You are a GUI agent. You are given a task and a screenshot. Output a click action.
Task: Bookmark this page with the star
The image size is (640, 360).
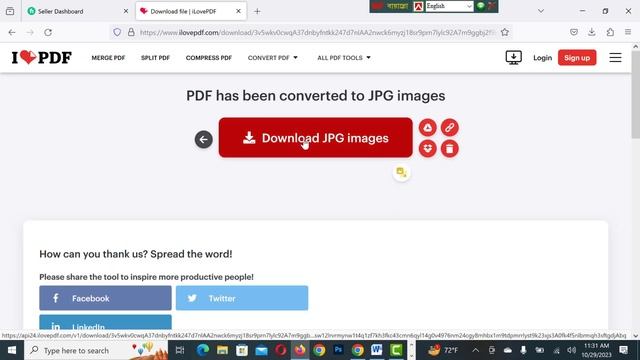click(504, 32)
